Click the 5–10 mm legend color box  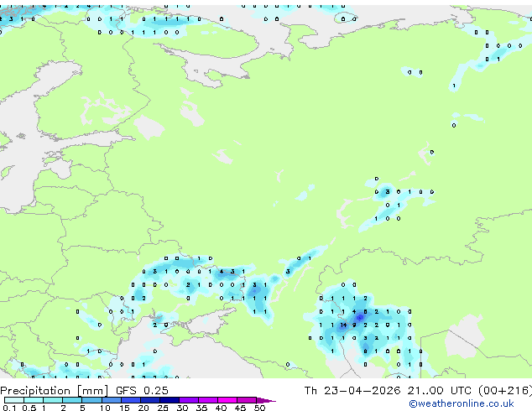coord(91,400)
